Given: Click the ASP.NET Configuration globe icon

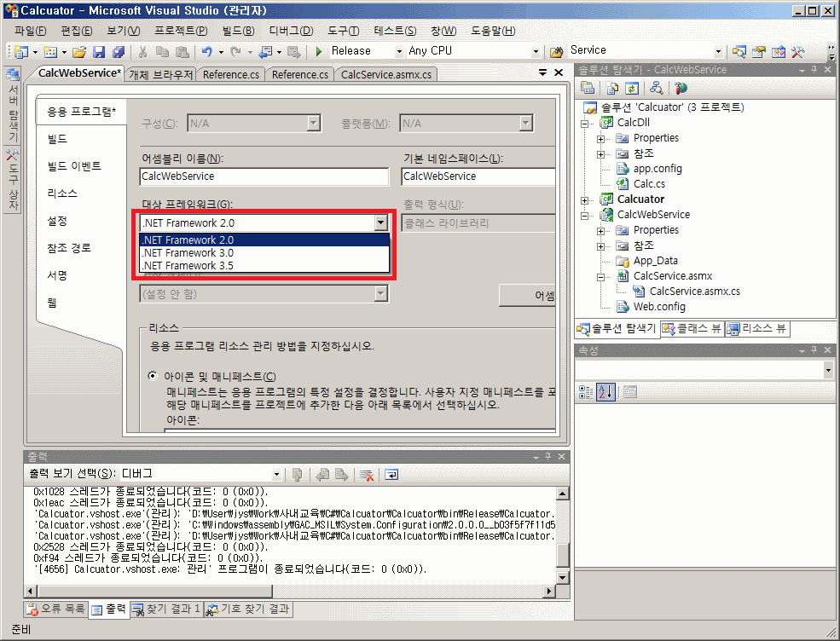Looking at the screenshot, I should [x=681, y=88].
